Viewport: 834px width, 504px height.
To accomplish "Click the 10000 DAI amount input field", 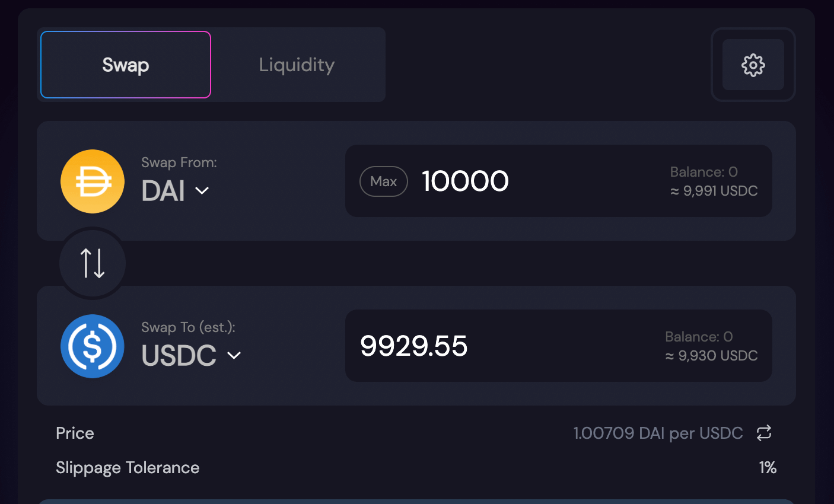I will [x=465, y=181].
